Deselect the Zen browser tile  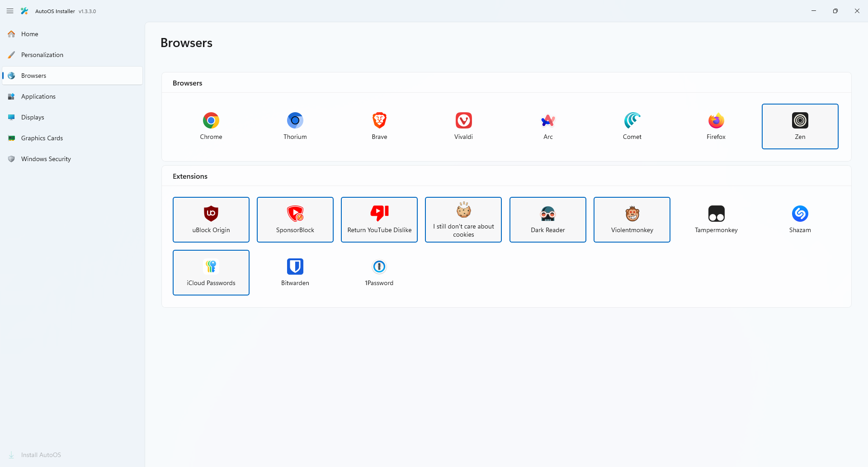coord(800,126)
